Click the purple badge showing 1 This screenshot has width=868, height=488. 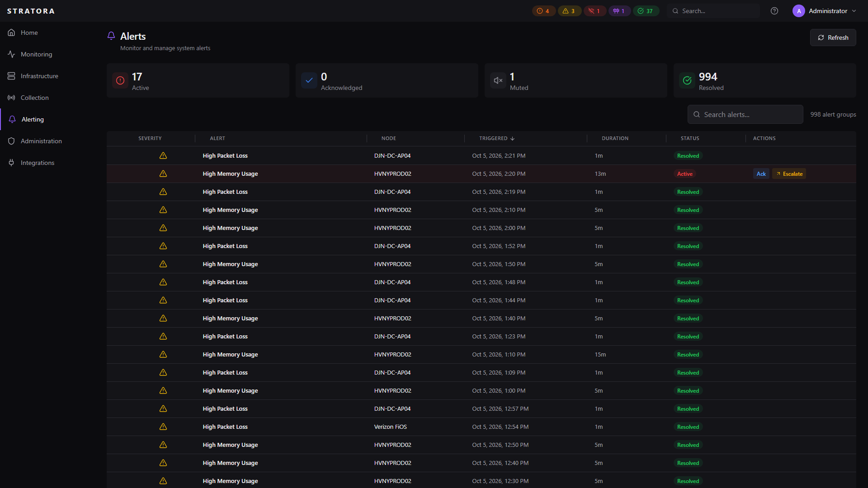[x=619, y=11]
